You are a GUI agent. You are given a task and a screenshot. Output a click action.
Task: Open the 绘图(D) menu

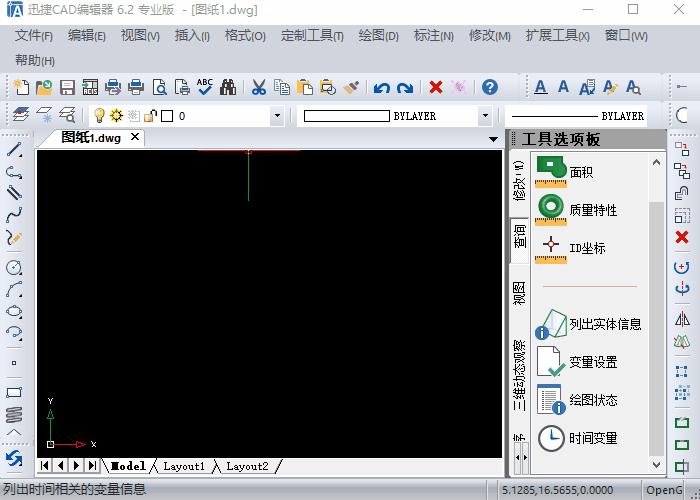379,35
